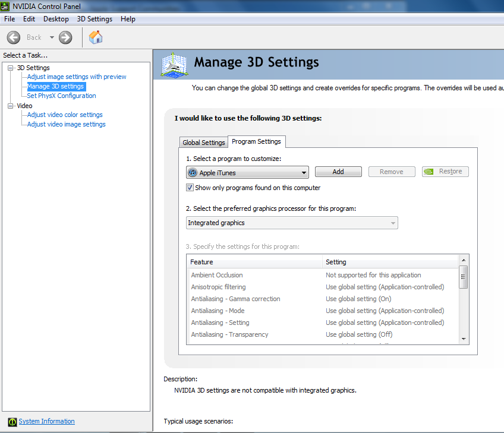Click the Forward arrow icon
Image resolution: width=504 pixels, height=433 pixels.
[65, 37]
